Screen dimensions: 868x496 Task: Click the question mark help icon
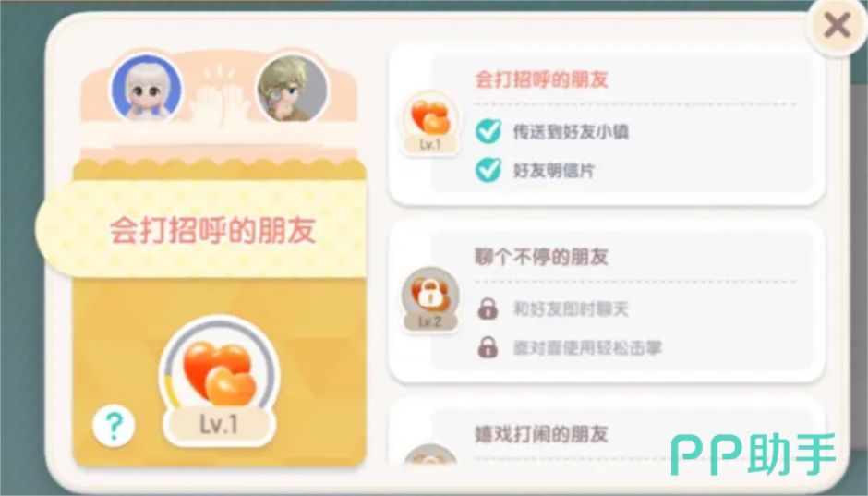114,425
